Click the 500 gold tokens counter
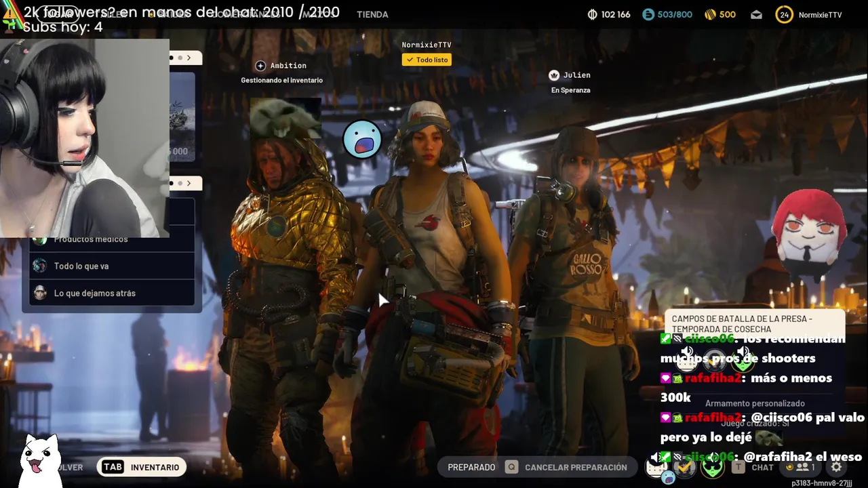 click(720, 14)
